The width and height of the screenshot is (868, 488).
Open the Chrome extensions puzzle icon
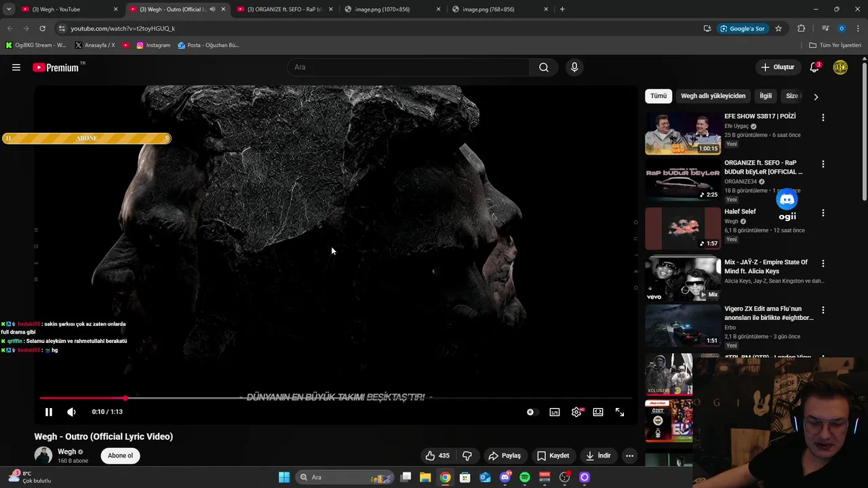coord(802,28)
